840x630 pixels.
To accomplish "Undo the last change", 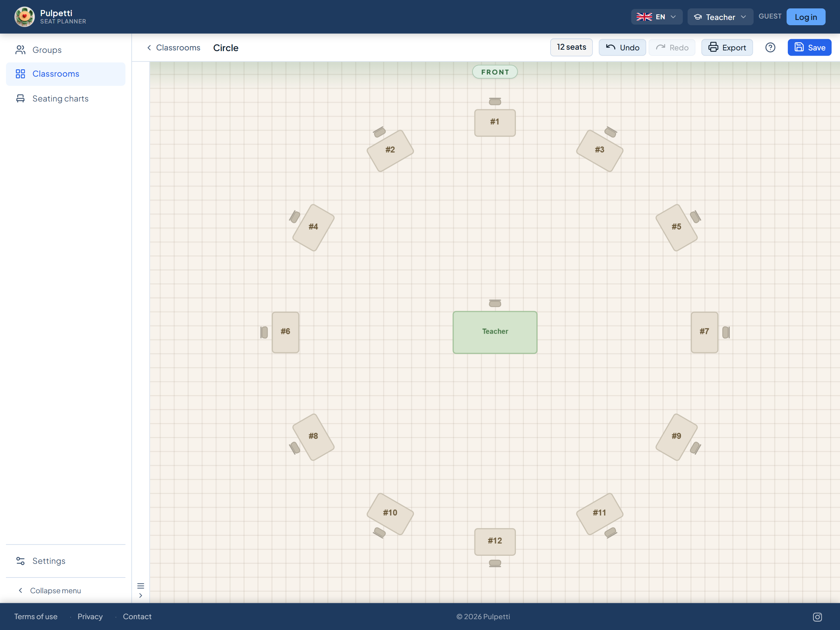I will coord(622,48).
